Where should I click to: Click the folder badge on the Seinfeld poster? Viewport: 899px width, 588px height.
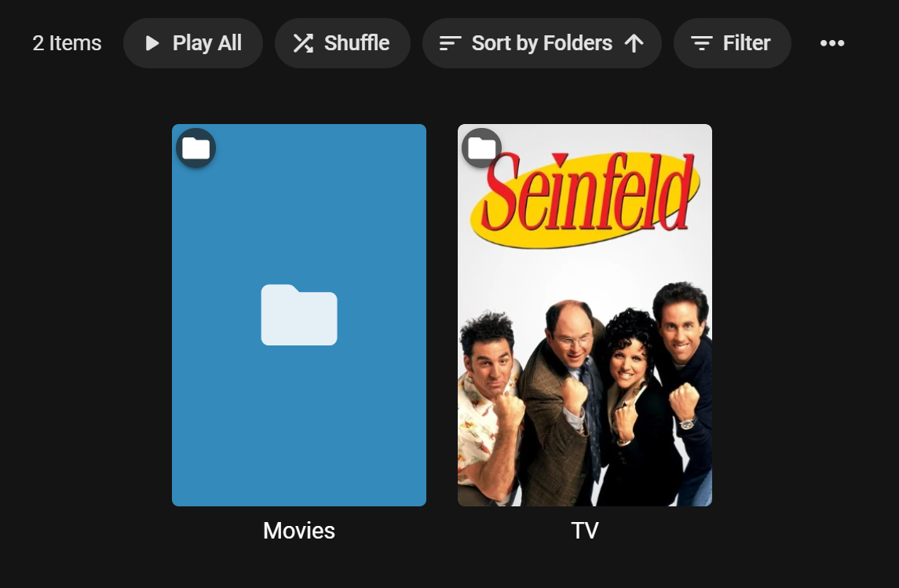click(481, 148)
